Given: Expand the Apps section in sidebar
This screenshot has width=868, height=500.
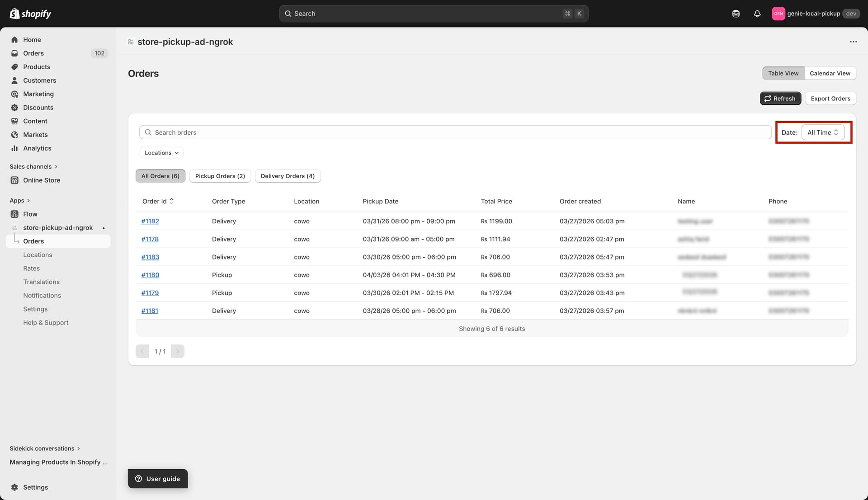Looking at the screenshot, I should pyautogui.click(x=20, y=200).
